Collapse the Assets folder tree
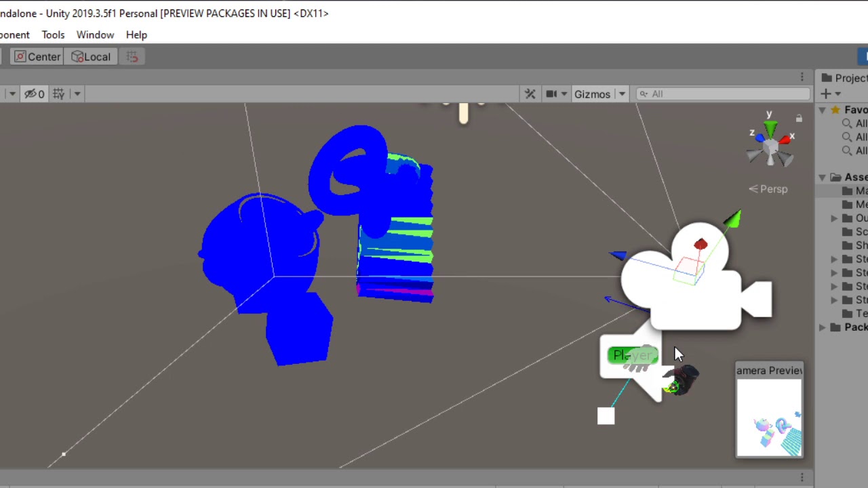The height and width of the screenshot is (488, 868). pos(822,177)
